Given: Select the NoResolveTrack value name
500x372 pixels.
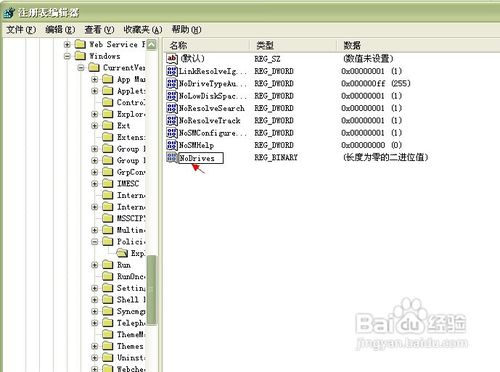Looking at the screenshot, I should 210,120.
